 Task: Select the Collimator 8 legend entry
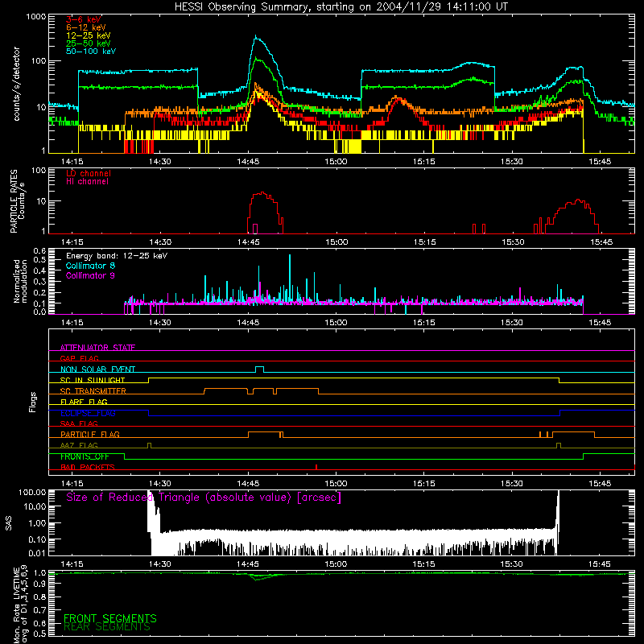90,266
